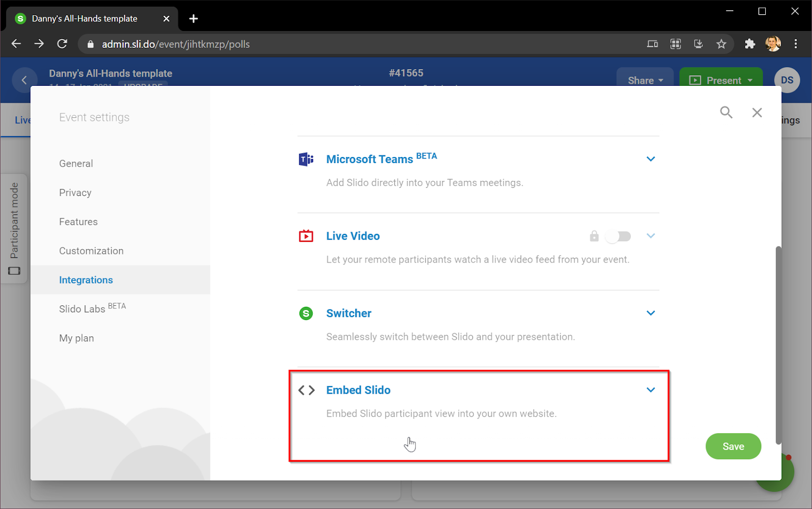This screenshot has width=812, height=509.
Task: Expand the Live Video section chevron
Action: [651, 236]
